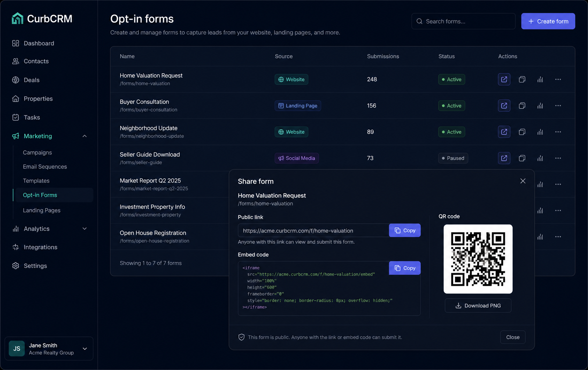
Task: Open more actions for Home Valuation Request
Action: click(558, 79)
